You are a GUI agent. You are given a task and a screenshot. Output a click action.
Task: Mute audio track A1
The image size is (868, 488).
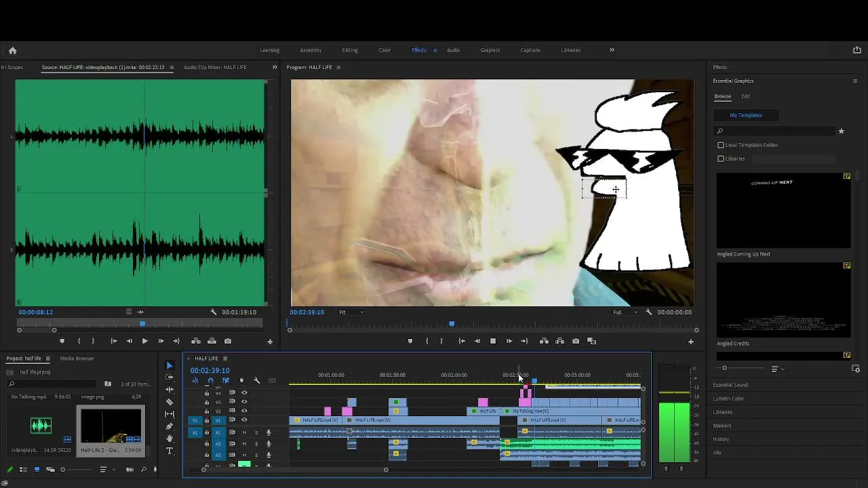coord(244,432)
